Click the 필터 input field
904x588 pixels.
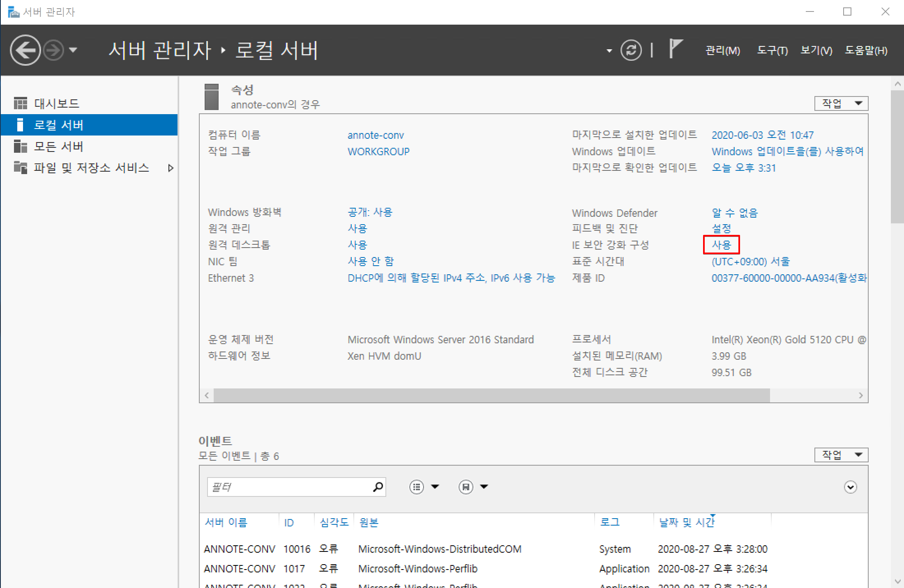pos(288,487)
